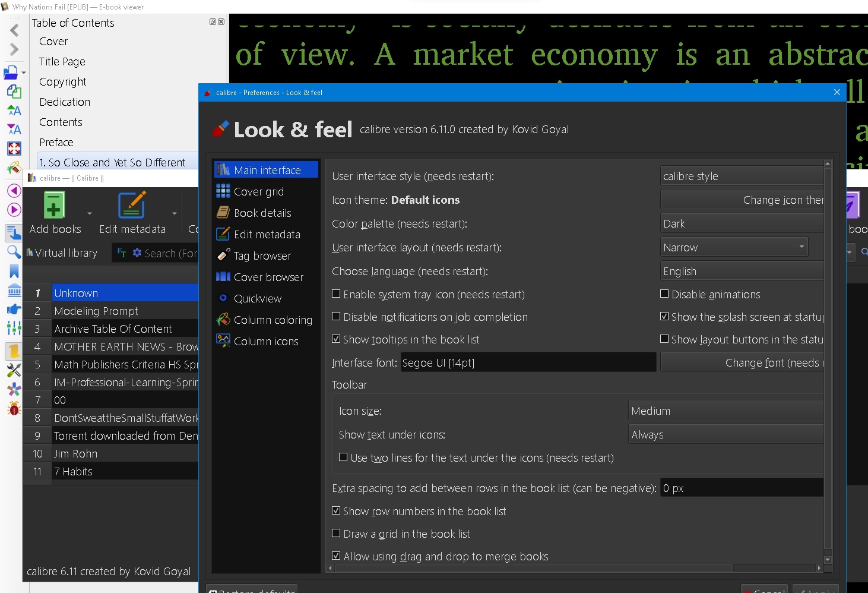Click the Interface font field
868x593 pixels.
(528, 362)
